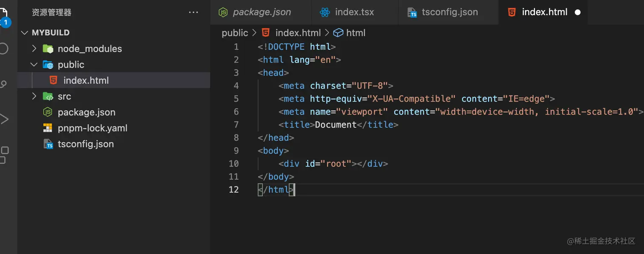Expand the node_modules folder chevron
Screen dimensions: 644x254
[x=34, y=49]
